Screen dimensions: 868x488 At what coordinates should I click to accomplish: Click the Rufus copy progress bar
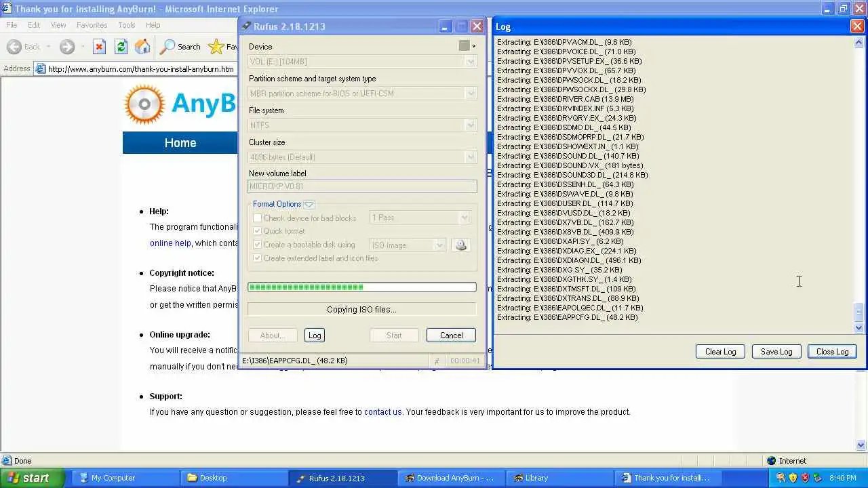click(362, 287)
